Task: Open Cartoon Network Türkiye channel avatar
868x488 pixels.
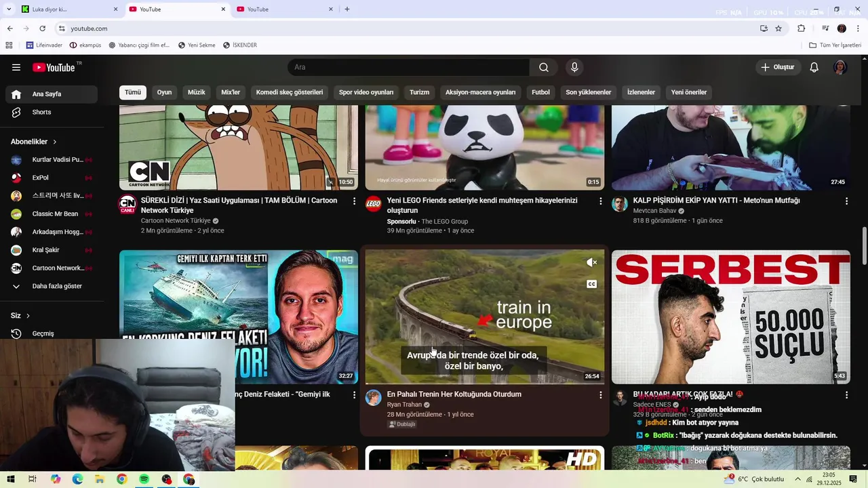Action: (127, 204)
